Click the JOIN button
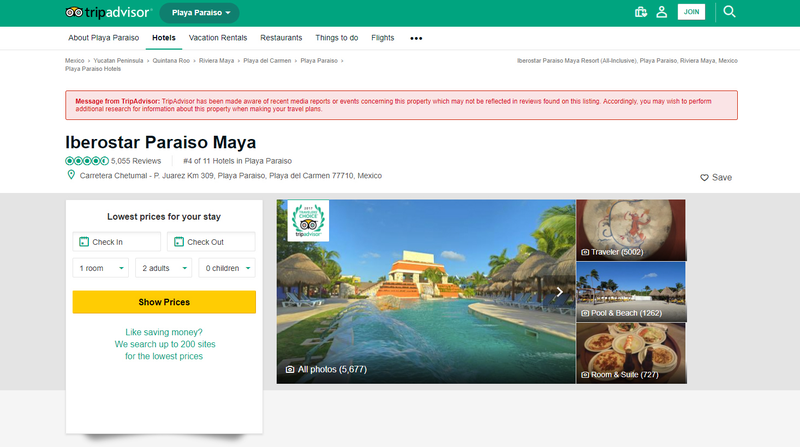800x447 pixels. pyautogui.click(x=691, y=12)
